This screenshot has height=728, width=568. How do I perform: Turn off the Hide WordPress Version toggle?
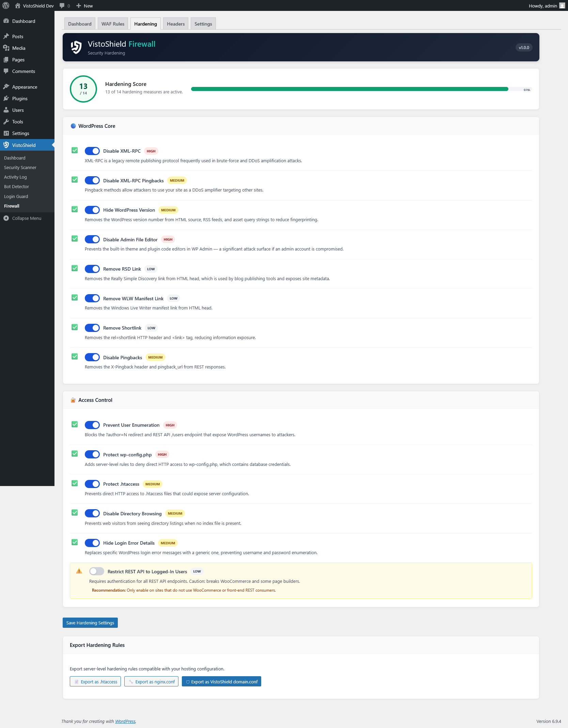pyautogui.click(x=92, y=210)
